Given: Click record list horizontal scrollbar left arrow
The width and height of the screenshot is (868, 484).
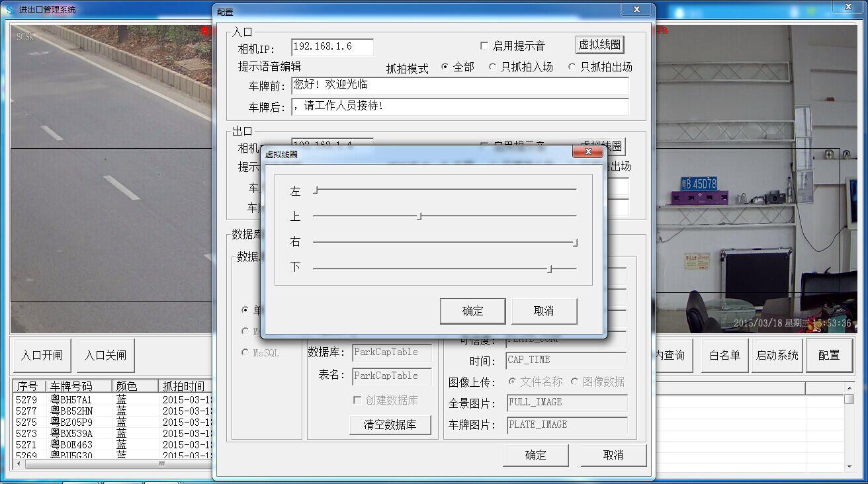Looking at the screenshot, I should tap(19, 464).
